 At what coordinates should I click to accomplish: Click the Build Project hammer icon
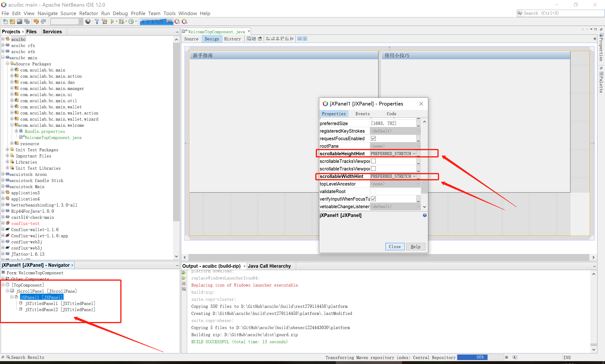[97, 21]
